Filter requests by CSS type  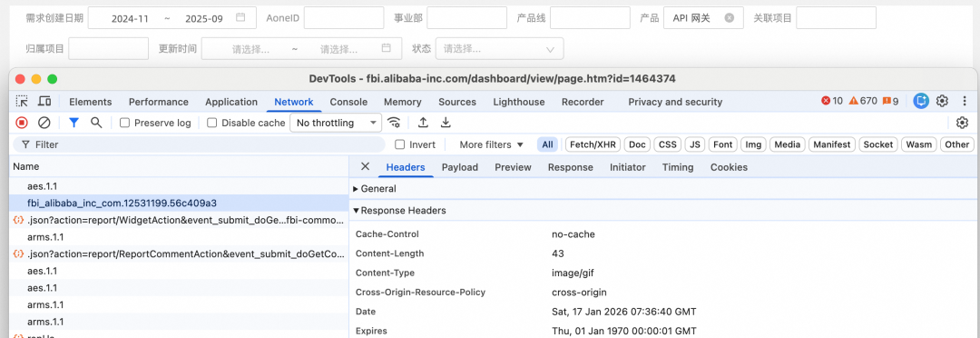(x=668, y=144)
